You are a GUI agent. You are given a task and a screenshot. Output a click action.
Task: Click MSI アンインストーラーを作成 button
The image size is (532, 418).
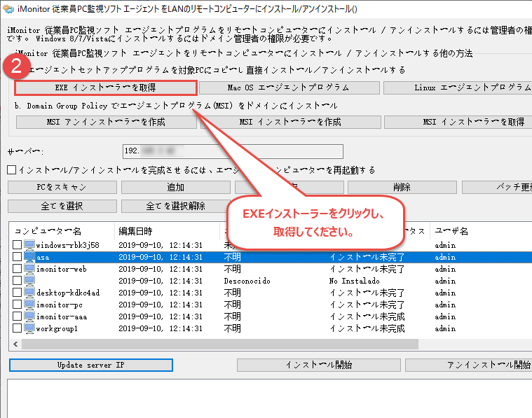click(107, 122)
